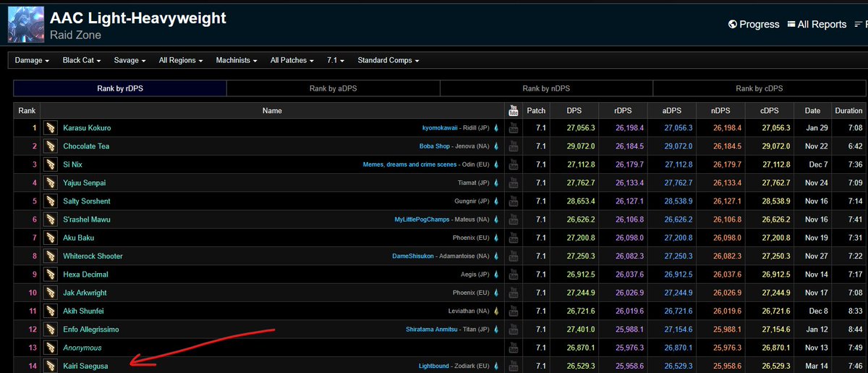
Task: Click the Machinist job icon for Aku Baku
Action: tap(51, 238)
